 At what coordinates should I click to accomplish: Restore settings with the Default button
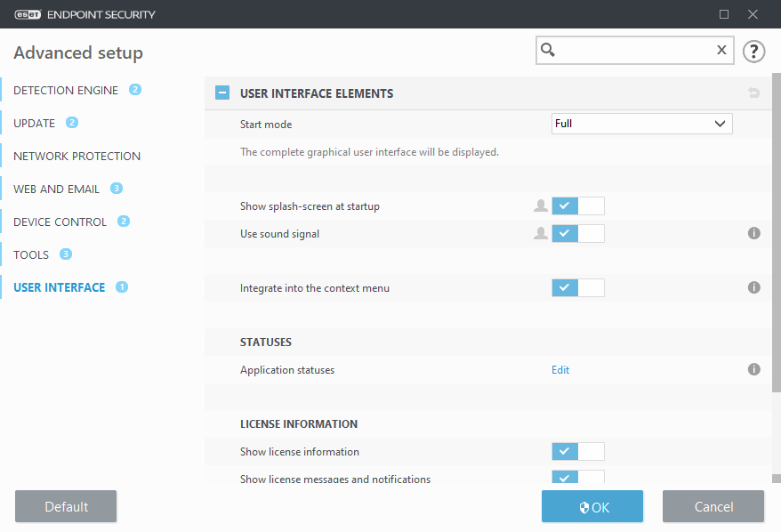click(65, 506)
